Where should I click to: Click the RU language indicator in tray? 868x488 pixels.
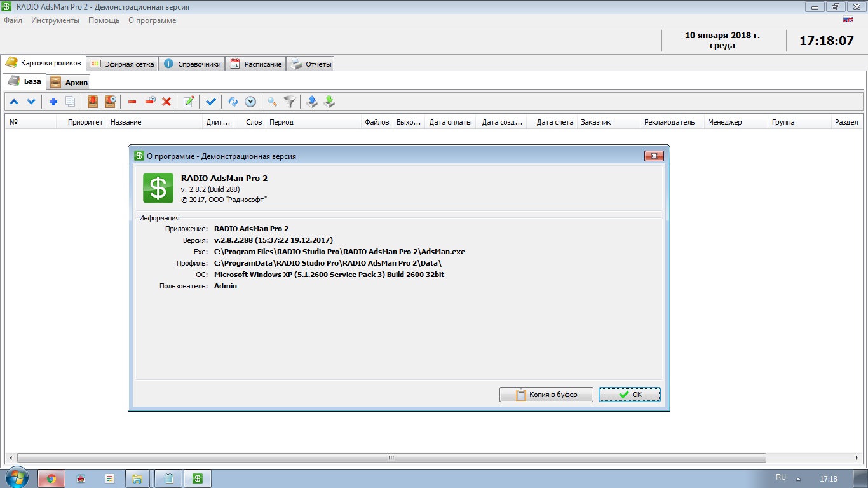click(781, 477)
